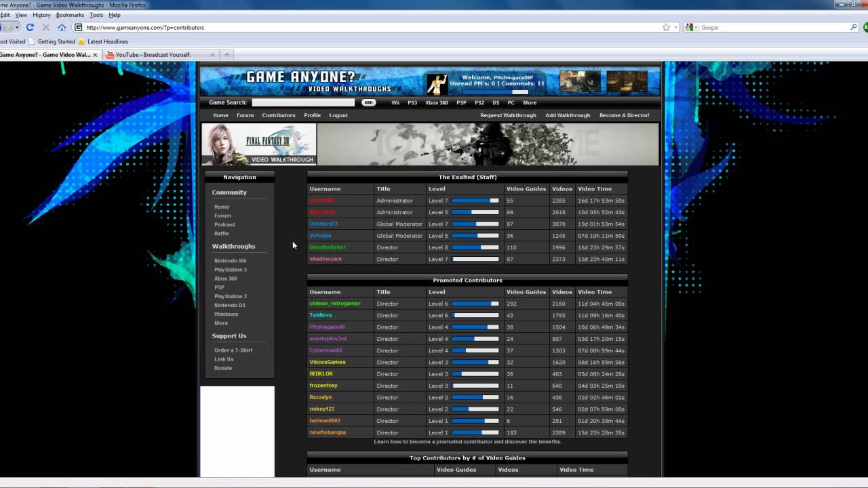Open the Final Fantasy XIII video walkthrough banner
Viewport: 868px width, 488px height.
pos(259,144)
